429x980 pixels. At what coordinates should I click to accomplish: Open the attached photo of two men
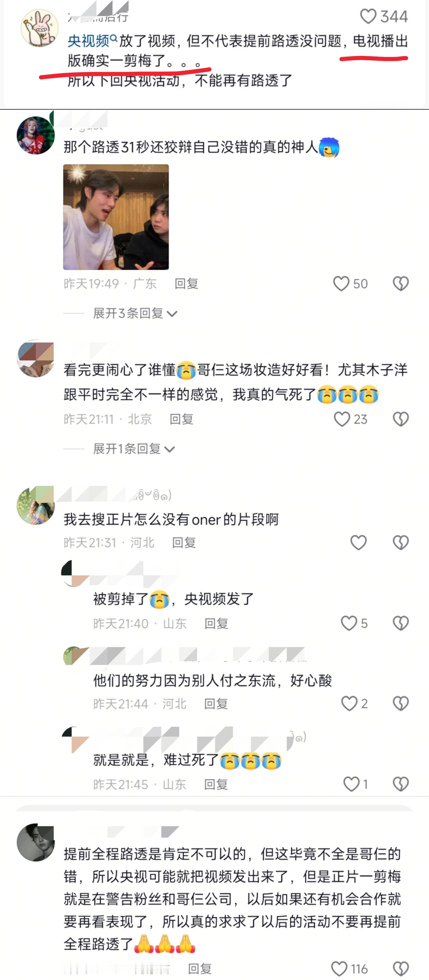[x=116, y=217]
